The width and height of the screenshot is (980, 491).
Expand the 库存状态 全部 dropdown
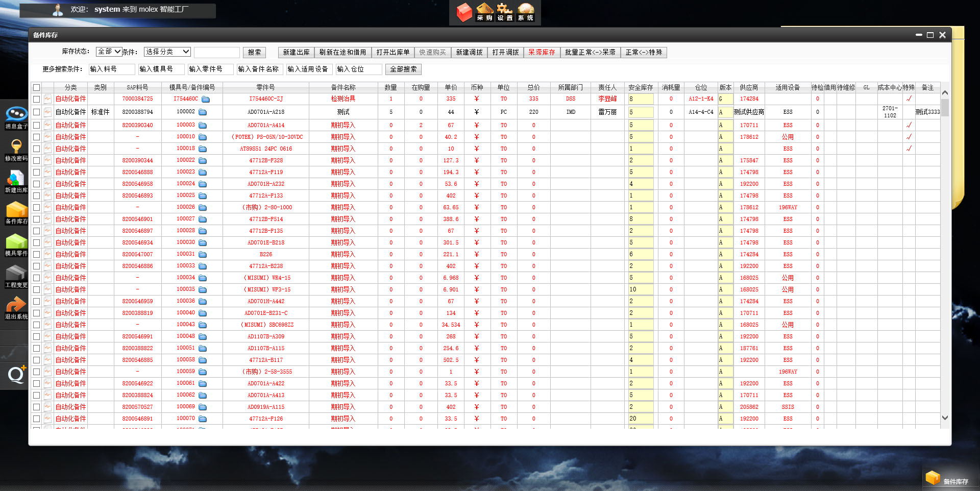click(109, 52)
